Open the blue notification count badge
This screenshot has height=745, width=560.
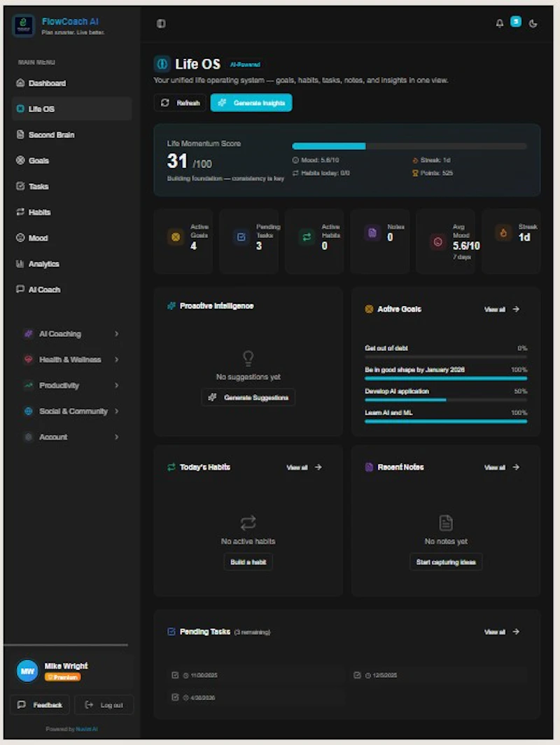click(x=515, y=22)
